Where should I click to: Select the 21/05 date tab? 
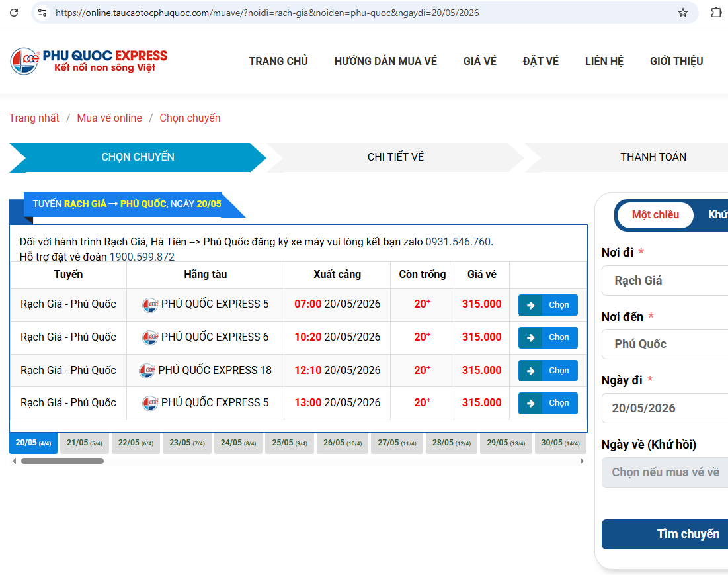tap(85, 443)
